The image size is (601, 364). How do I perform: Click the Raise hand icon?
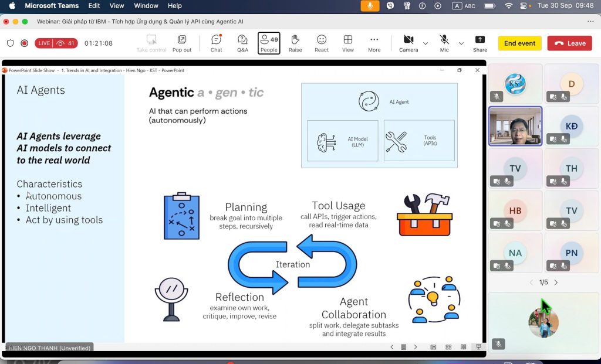pos(295,43)
